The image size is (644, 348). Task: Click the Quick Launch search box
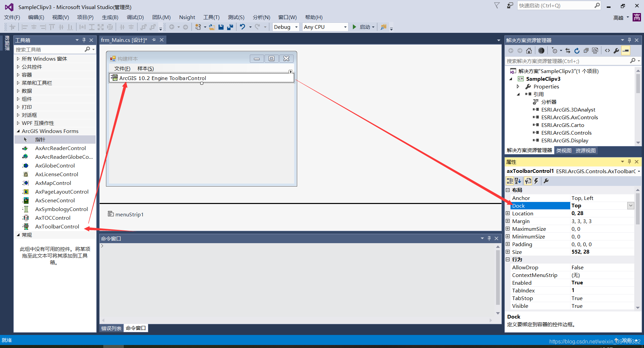coord(555,6)
